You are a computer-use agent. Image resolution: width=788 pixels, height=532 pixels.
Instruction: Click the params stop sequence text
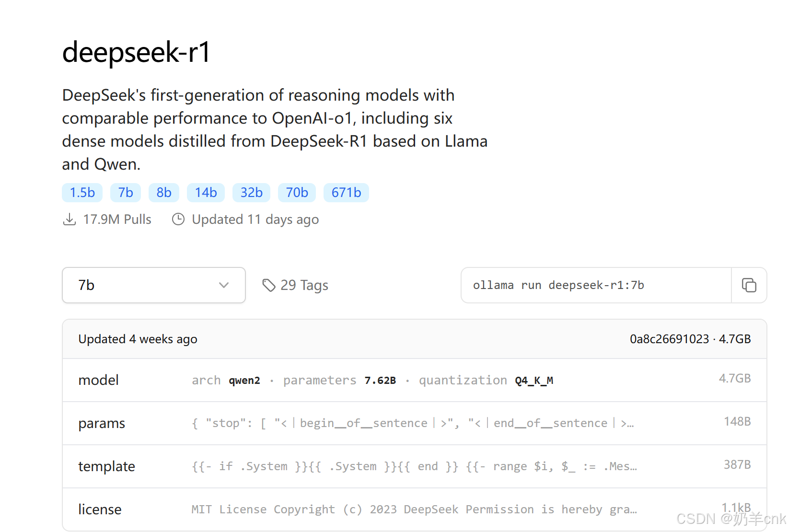pyautogui.click(x=413, y=423)
